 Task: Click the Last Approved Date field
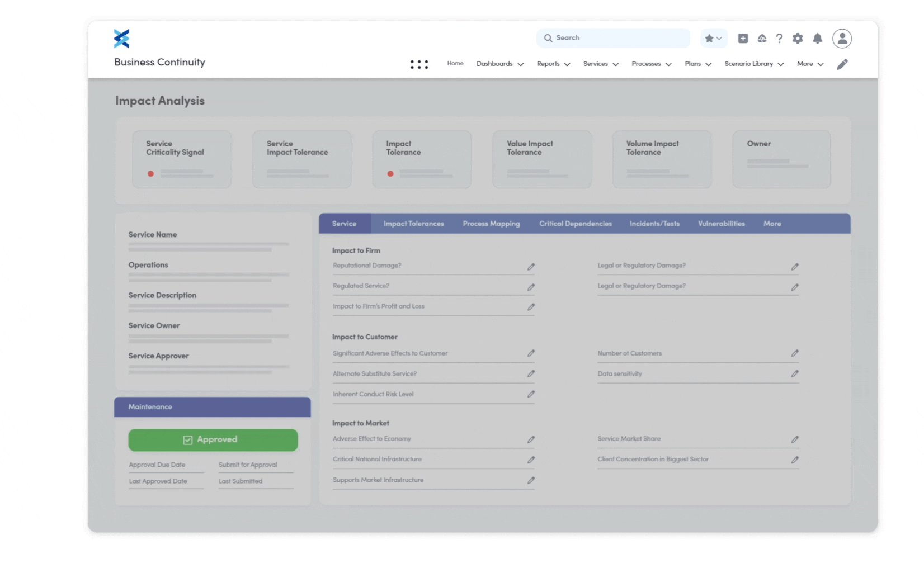[166, 482]
